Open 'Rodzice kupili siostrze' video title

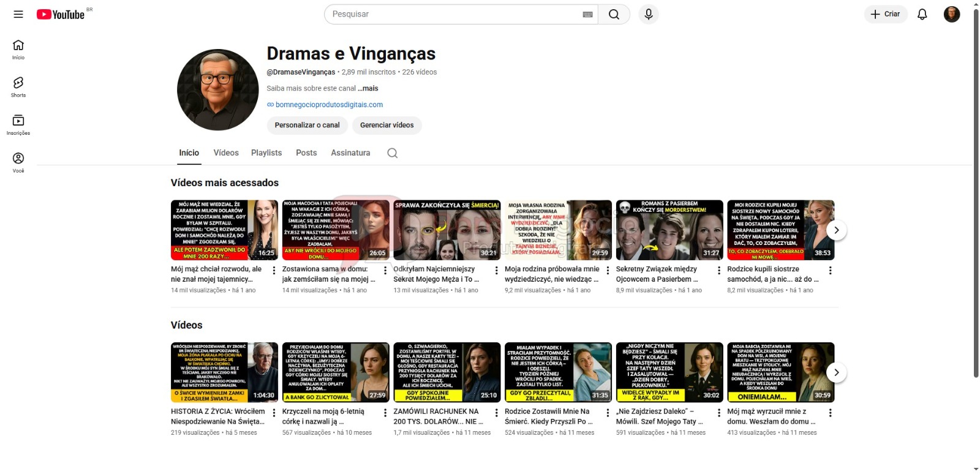[773, 274]
